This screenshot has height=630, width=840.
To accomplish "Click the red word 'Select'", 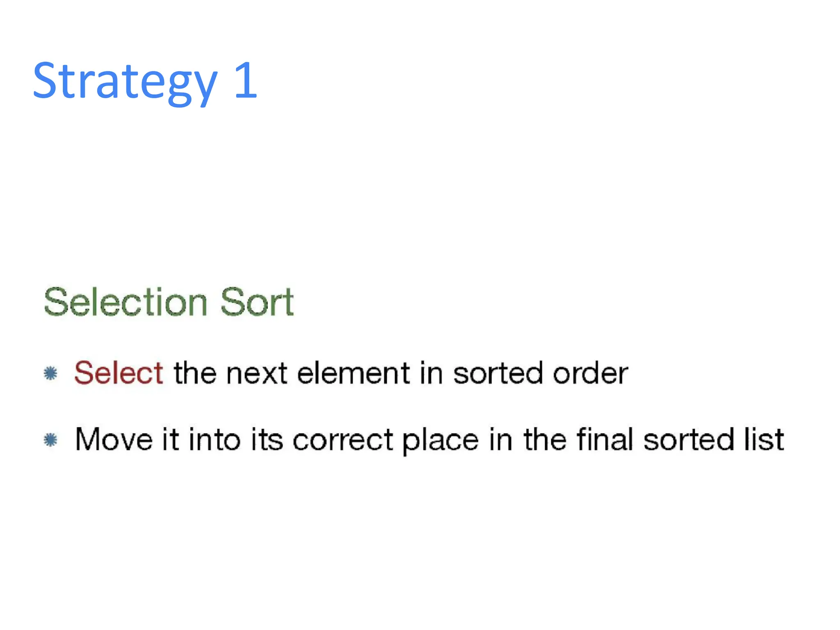I will point(119,373).
